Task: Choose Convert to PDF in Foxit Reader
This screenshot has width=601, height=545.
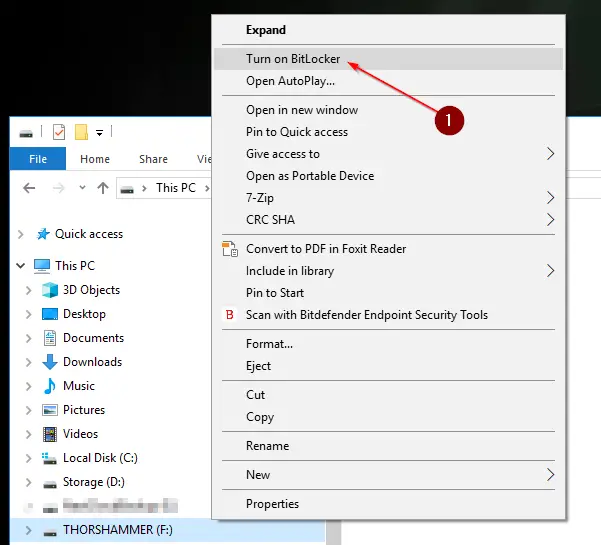Action: (388, 249)
